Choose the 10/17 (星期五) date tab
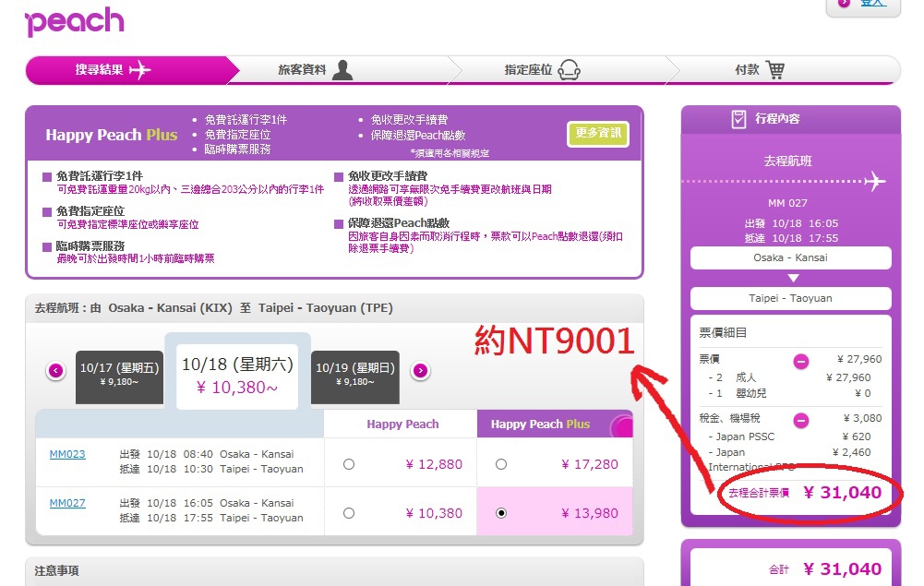 tap(120, 377)
